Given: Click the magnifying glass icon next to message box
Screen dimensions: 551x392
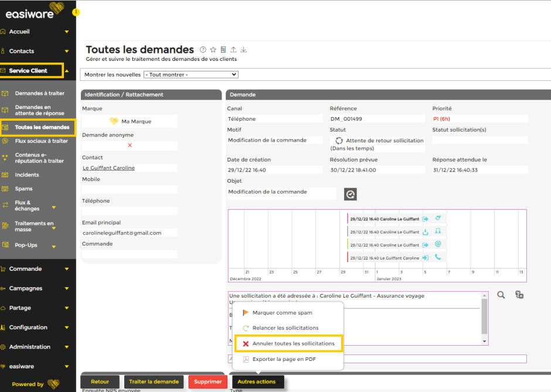Looking at the screenshot, I should [501, 295].
